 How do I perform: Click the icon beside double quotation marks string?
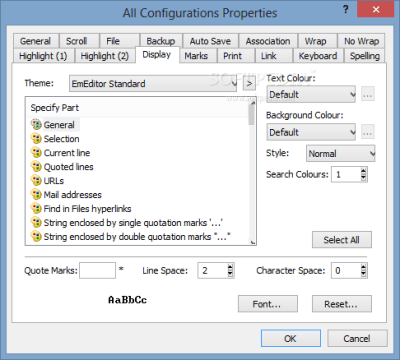pos(36,236)
